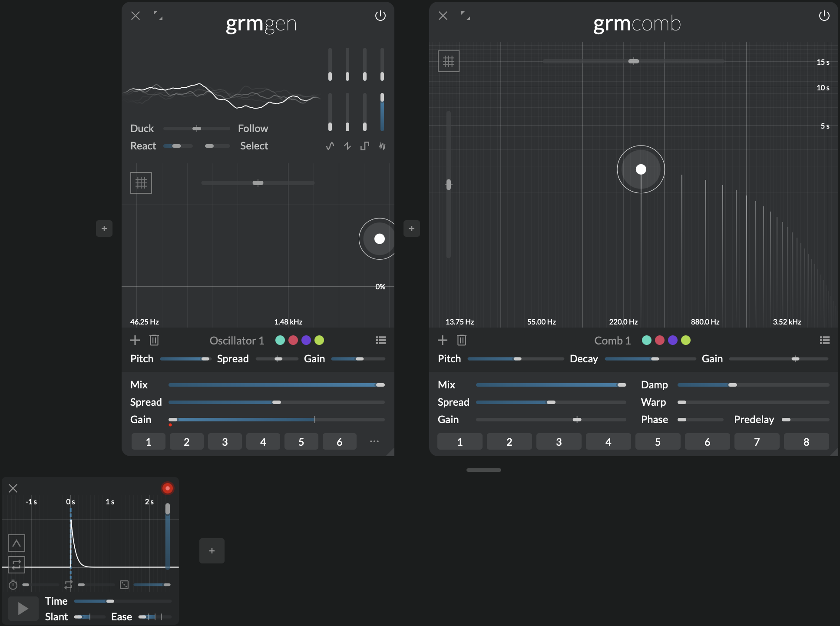Open the Comb 1 list menu
Viewport: 840px width, 626px height.
point(824,340)
